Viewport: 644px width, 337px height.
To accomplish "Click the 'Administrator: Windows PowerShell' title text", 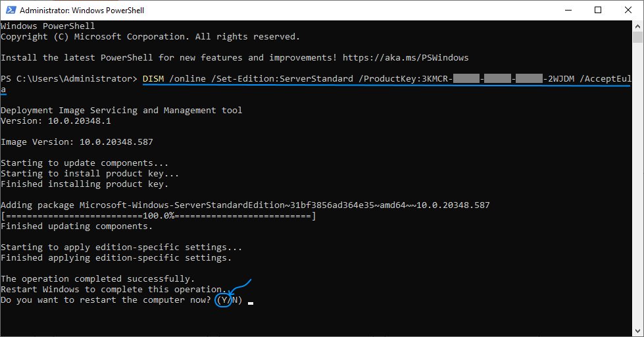I will [82, 11].
